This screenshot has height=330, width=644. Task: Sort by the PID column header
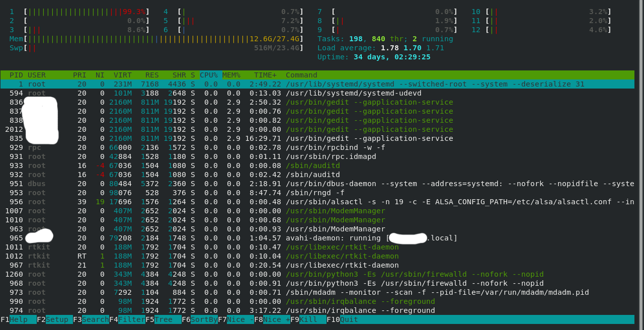[16, 75]
